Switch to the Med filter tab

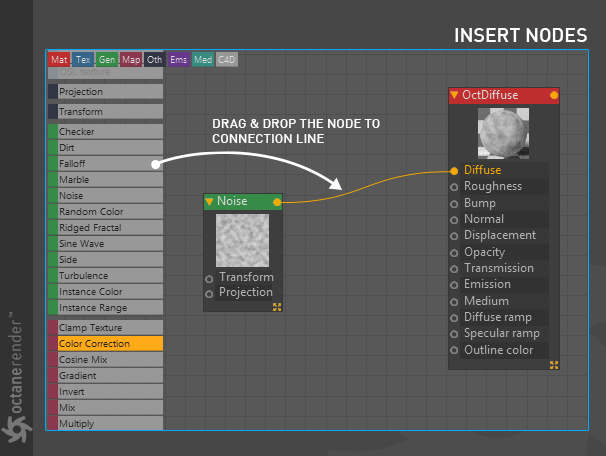[203, 60]
